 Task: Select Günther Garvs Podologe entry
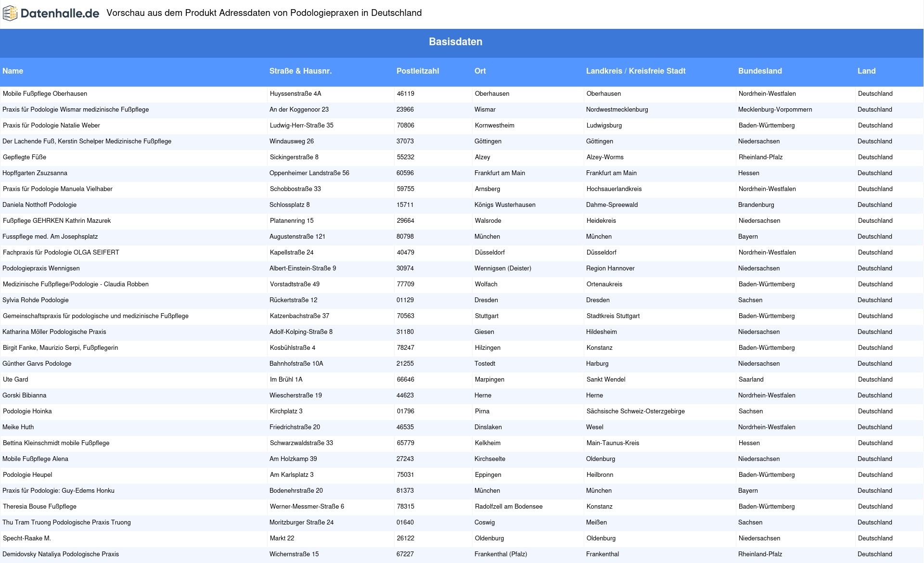pos(37,364)
